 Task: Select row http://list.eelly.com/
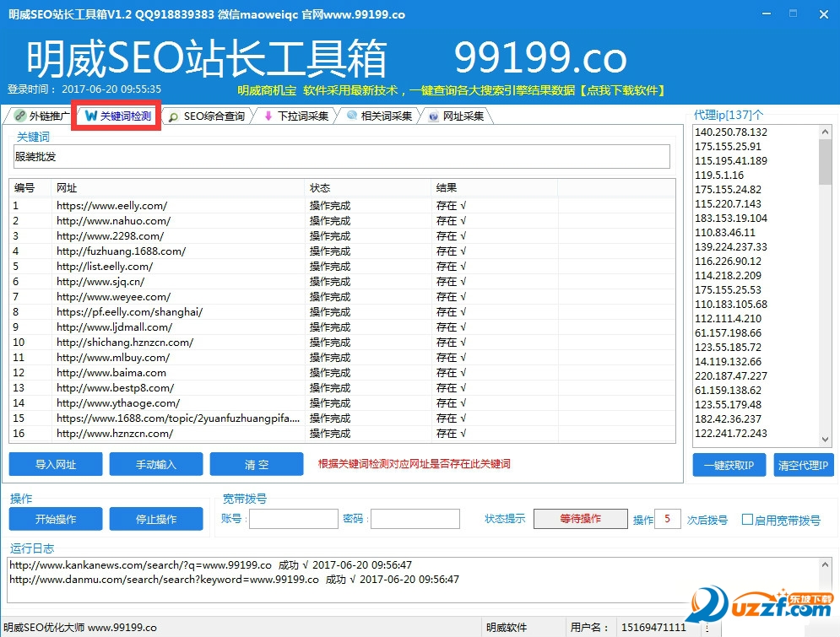342,266
